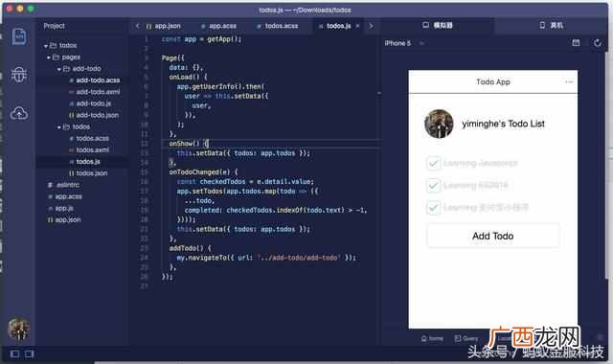
Task: Click the braces icon beside add-todo.json
Action: point(72,115)
